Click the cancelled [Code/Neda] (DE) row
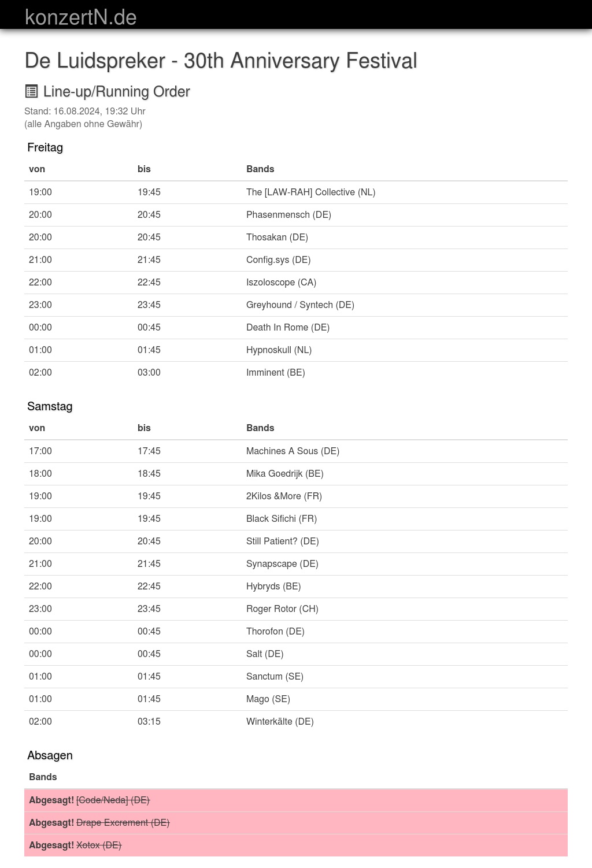The height and width of the screenshot is (868, 592). (x=296, y=800)
